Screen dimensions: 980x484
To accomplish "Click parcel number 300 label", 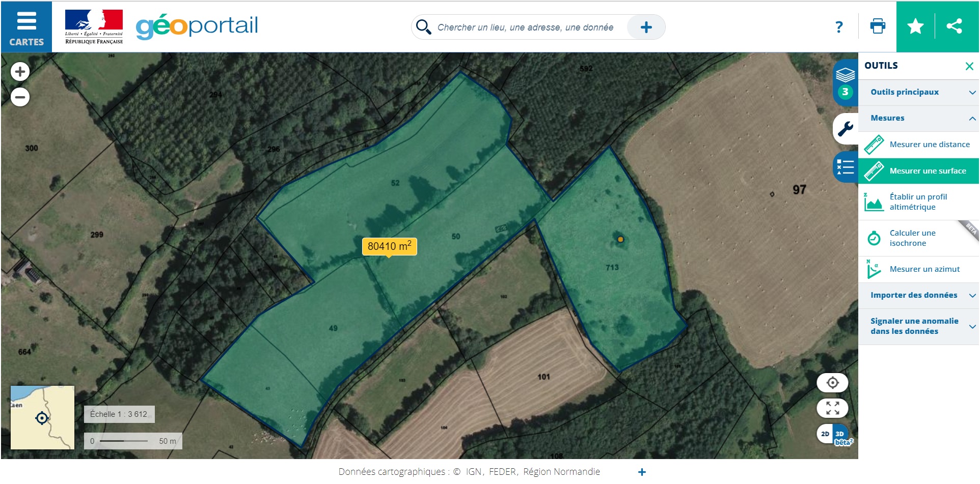I will pos(32,148).
